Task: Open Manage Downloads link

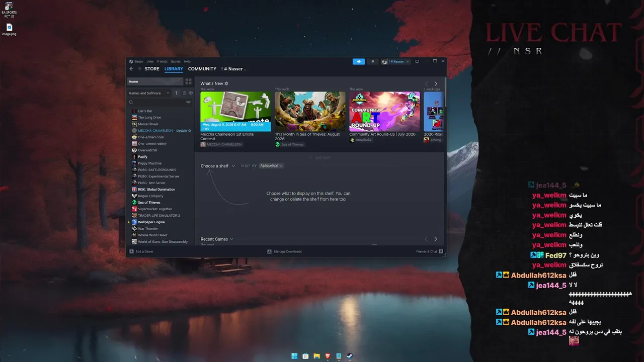Action: [288, 251]
